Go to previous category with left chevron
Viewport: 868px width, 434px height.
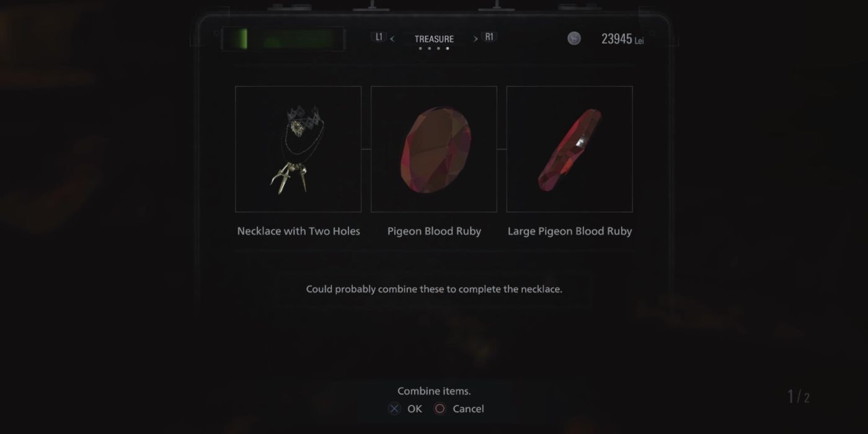tap(392, 39)
